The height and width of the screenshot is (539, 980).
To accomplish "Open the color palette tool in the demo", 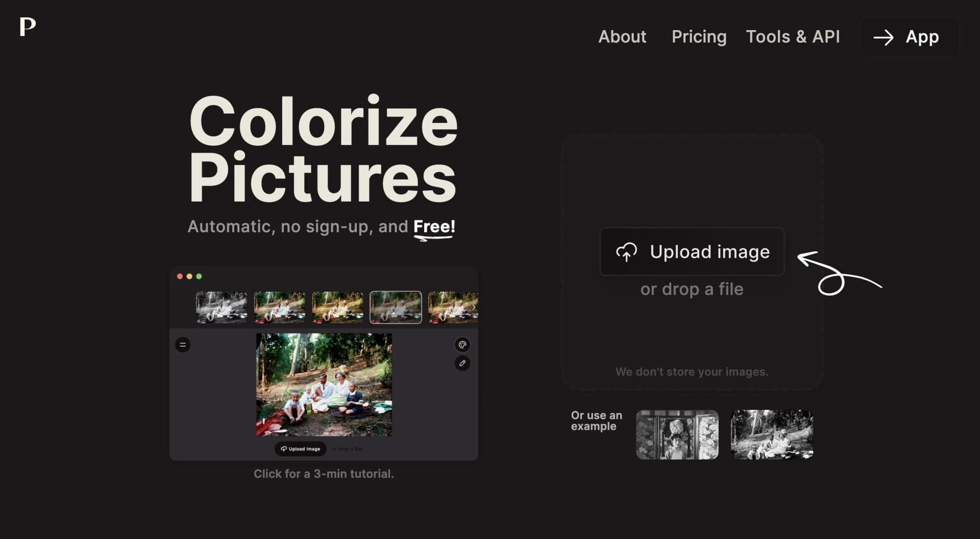I will click(462, 345).
